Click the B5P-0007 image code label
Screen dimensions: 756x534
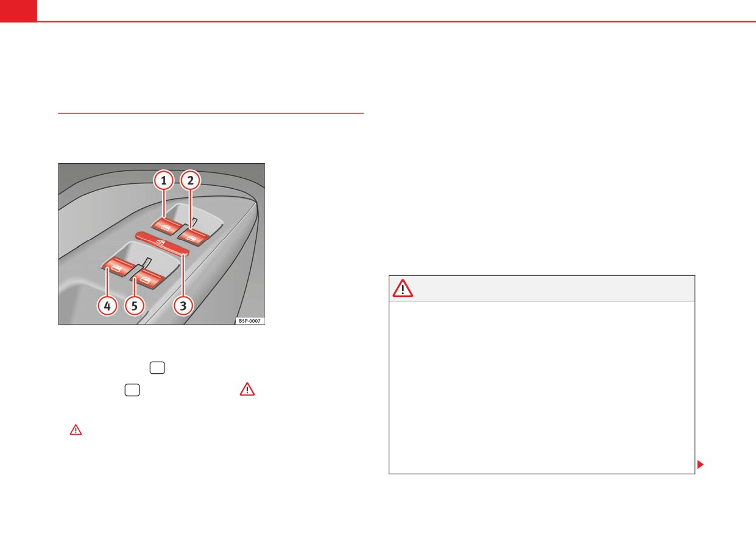click(x=249, y=320)
